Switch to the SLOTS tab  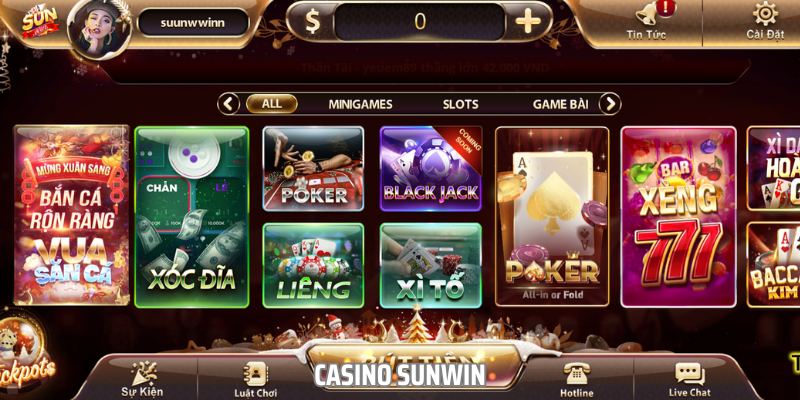point(461,105)
